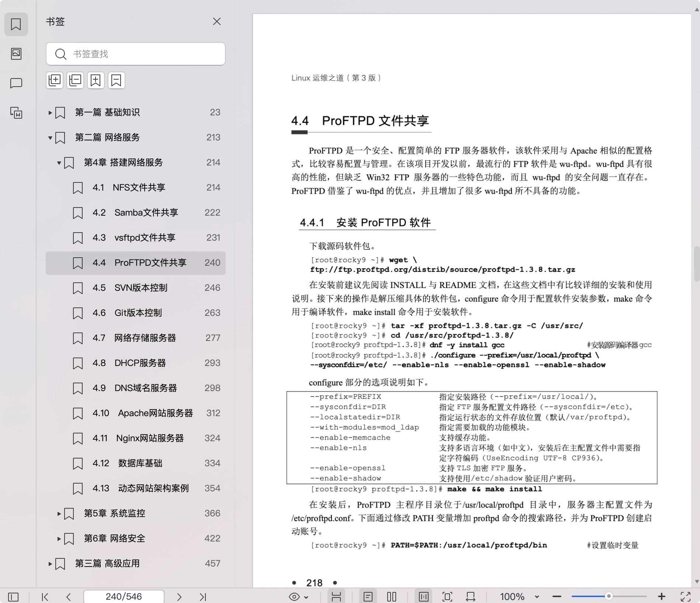Click the add bookmark icon
Screen dimensions: 700x603
click(96, 80)
